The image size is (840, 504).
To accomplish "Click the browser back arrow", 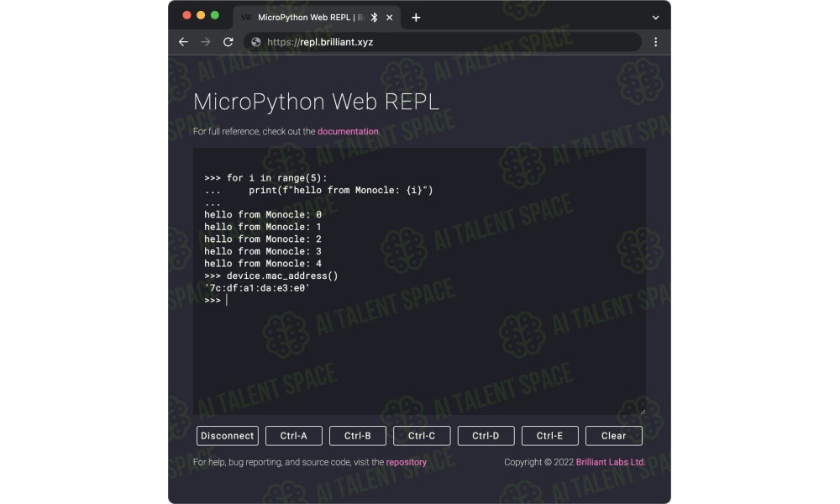I will coord(183,42).
